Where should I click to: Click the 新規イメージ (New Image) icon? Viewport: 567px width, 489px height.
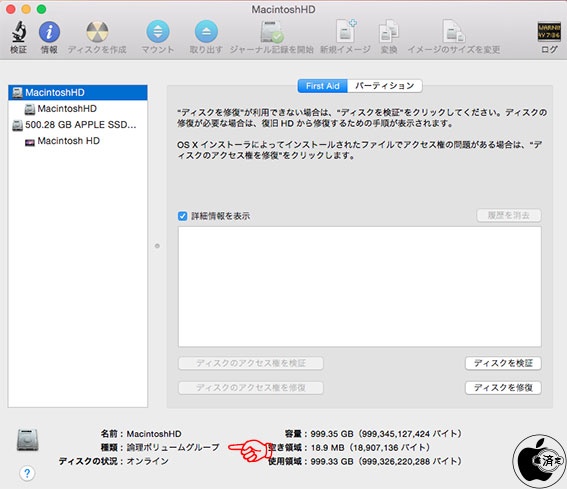click(346, 32)
